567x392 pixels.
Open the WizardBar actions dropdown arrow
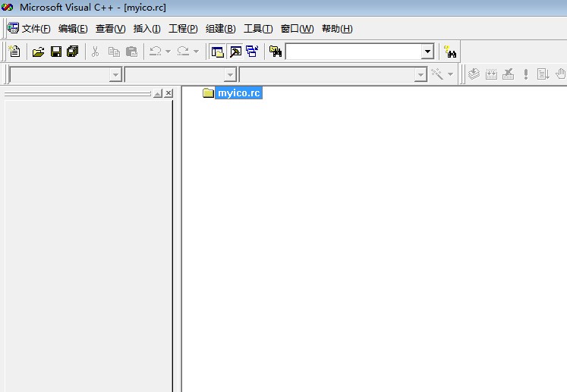[451, 74]
